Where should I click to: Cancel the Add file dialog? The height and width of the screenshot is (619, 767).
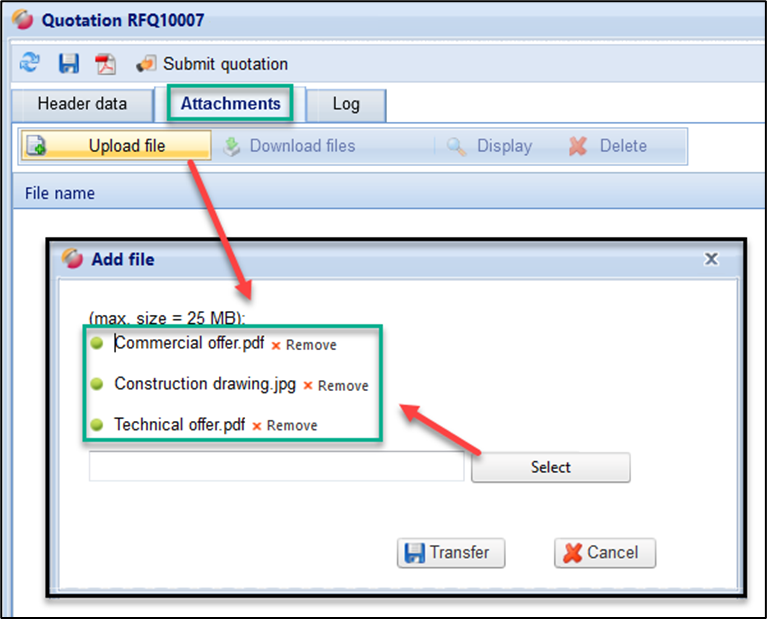(605, 552)
